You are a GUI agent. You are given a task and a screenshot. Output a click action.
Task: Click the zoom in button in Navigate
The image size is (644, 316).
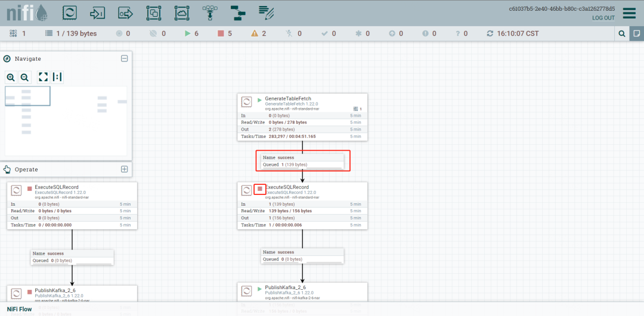(11, 78)
